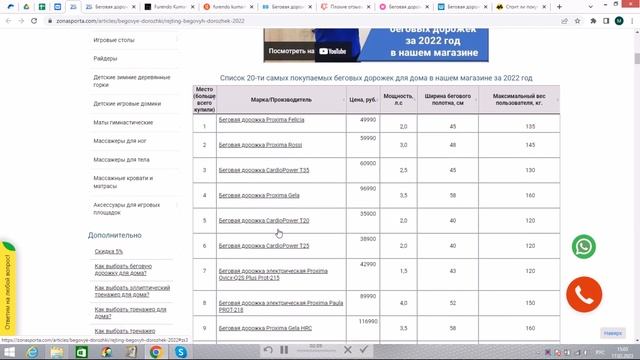Open the Chrome side panel icon
The image size is (640, 360).
pos(606,21)
